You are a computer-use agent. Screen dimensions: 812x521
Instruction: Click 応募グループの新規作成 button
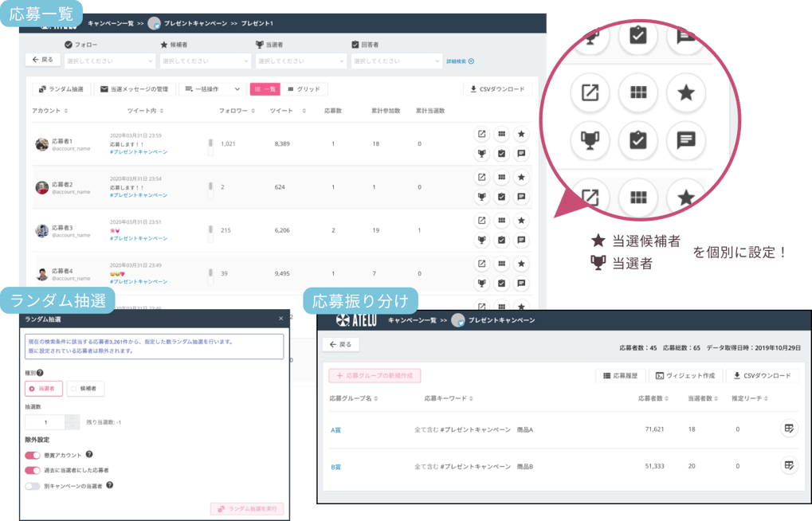[x=375, y=375]
